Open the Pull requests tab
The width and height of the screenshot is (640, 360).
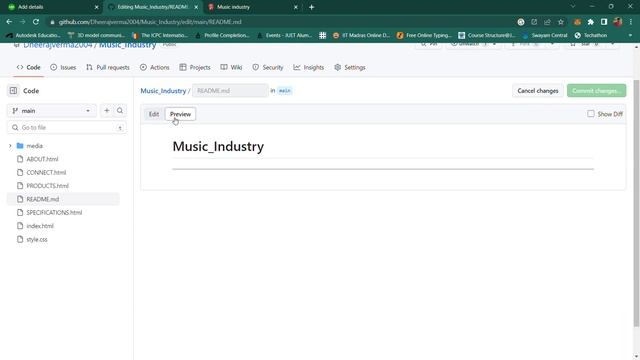pos(108,67)
